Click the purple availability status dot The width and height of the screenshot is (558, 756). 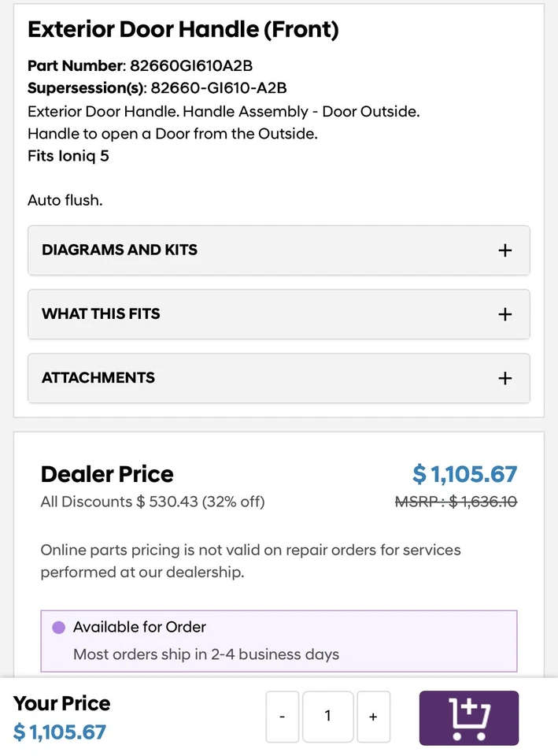point(58,628)
